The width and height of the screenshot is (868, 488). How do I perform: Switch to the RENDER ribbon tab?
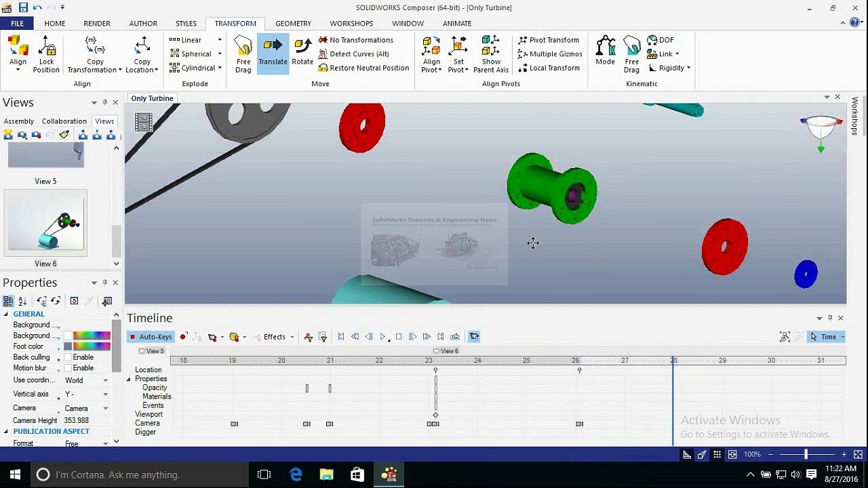pyautogui.click(x=97, y=23)
